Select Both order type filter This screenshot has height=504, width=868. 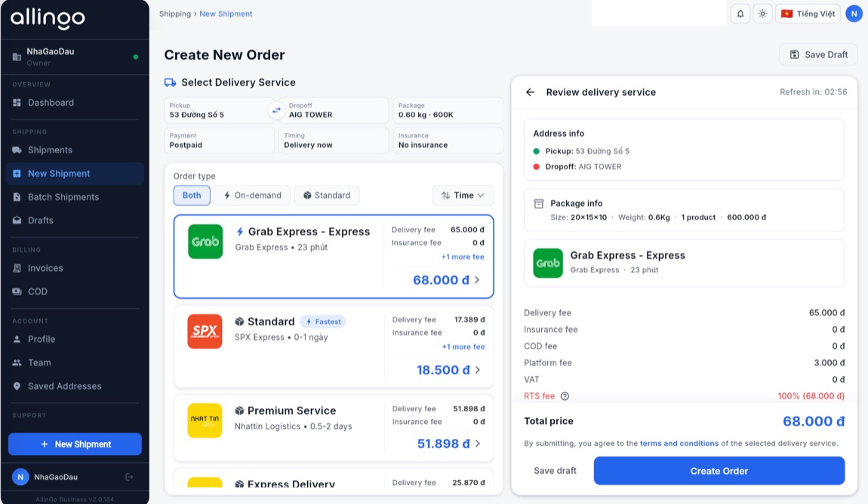192,195
